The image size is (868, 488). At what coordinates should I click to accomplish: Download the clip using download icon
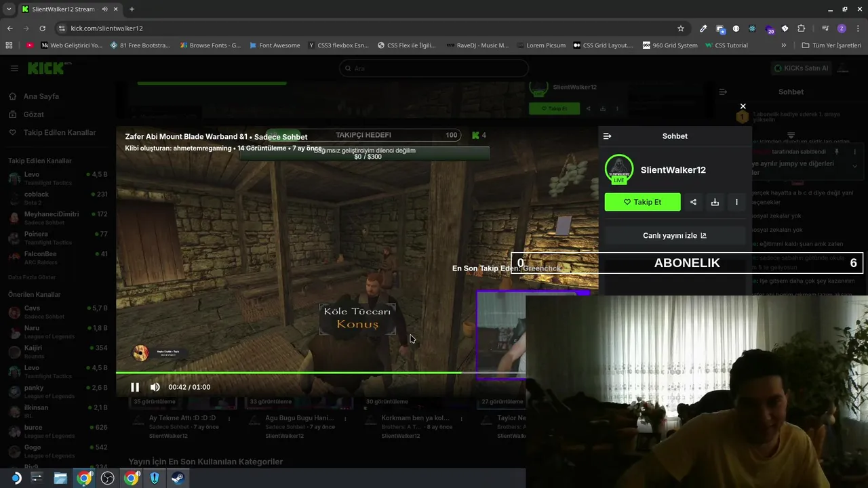click(715, 202)
